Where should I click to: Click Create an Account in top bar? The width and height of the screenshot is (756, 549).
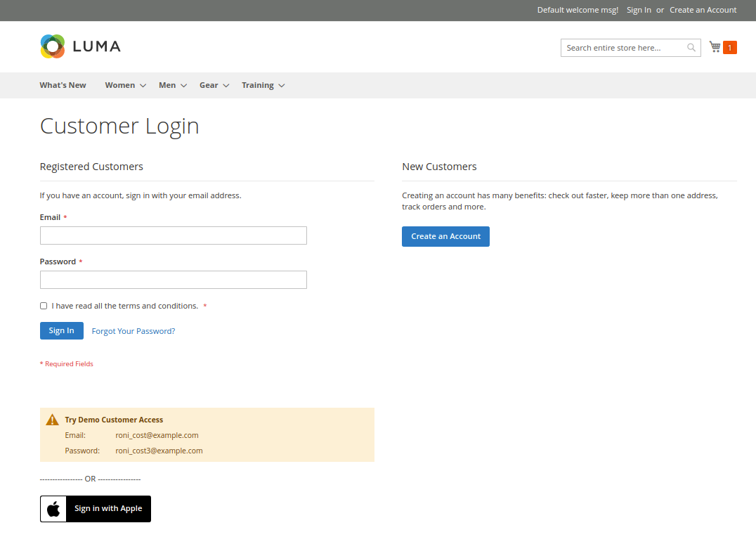click(x=703, y=10)
